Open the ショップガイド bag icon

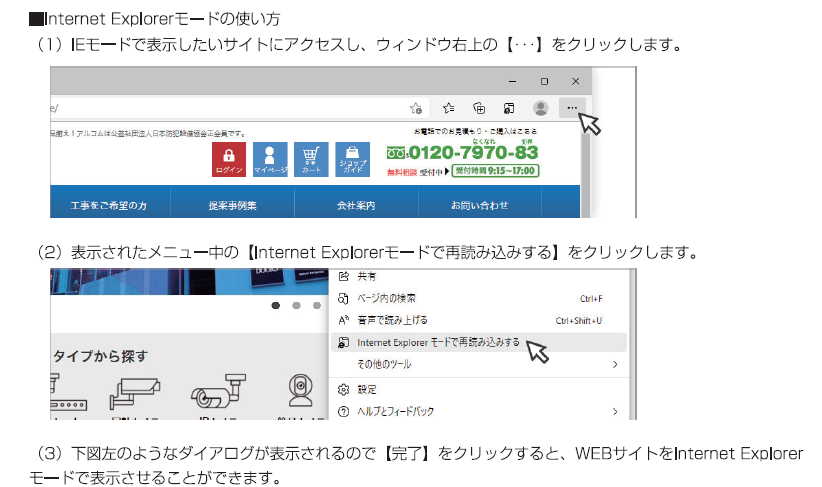[352, 160]
